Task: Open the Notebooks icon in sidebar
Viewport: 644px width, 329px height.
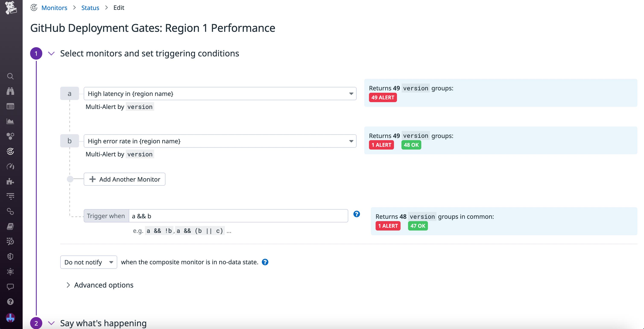Action: point(10,226)
